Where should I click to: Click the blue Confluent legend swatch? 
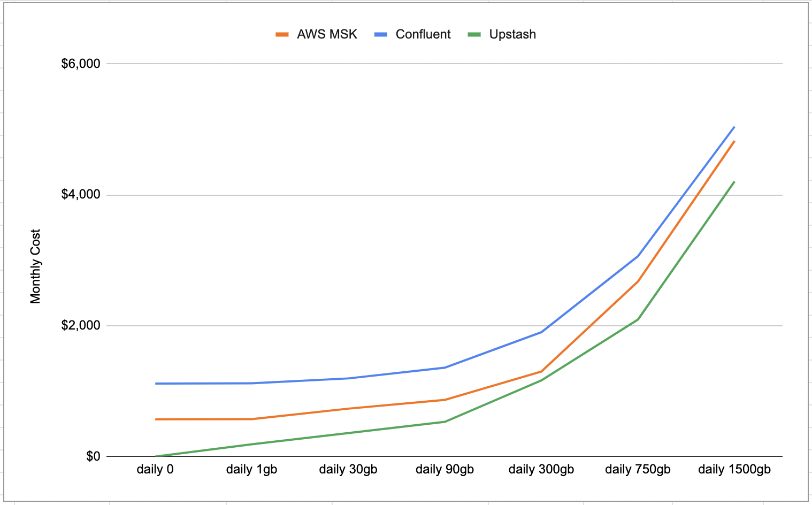coord(380,35)
